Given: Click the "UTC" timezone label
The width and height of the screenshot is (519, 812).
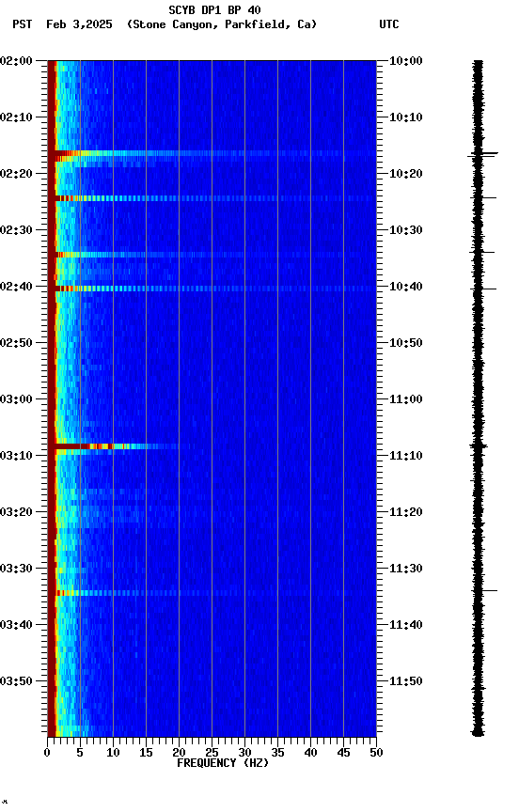Looking at the screenshot, I should (389, 24).
